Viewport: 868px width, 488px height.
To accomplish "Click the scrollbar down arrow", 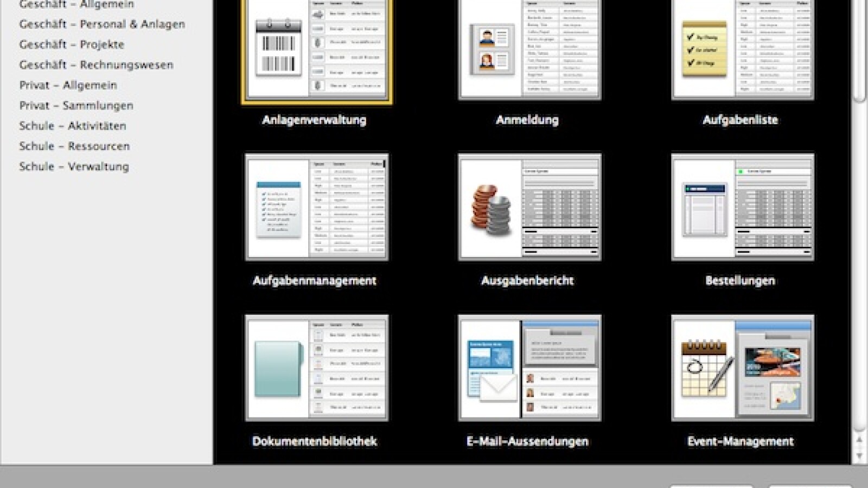I will (859, 456).
